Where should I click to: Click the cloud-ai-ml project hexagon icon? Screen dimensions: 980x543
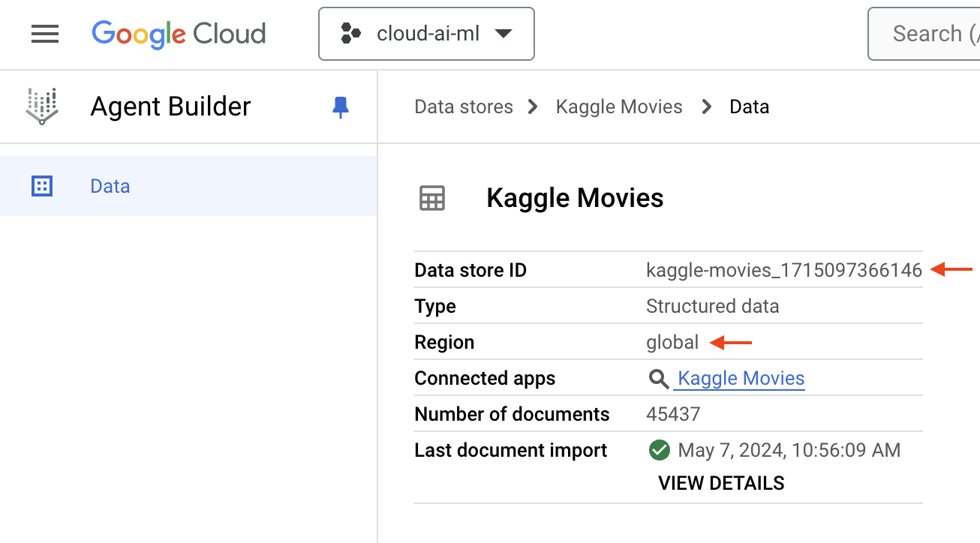(350, 34)
